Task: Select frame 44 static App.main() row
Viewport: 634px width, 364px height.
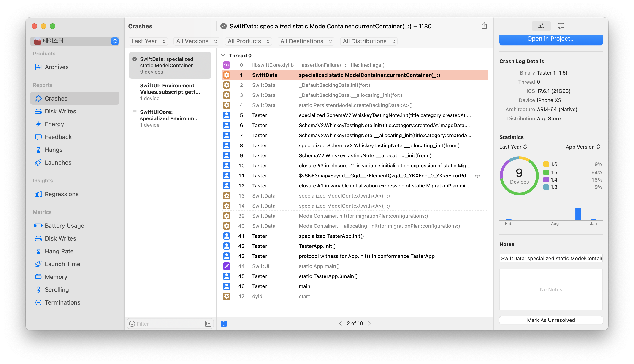Action: (x=355, y=266)
